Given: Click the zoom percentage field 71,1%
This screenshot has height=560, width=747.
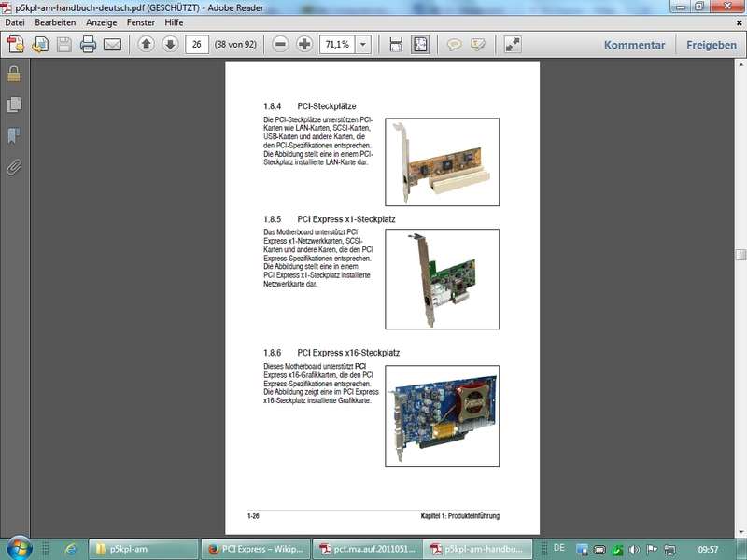Looking at the screenshot, I should tap(337, 44).
